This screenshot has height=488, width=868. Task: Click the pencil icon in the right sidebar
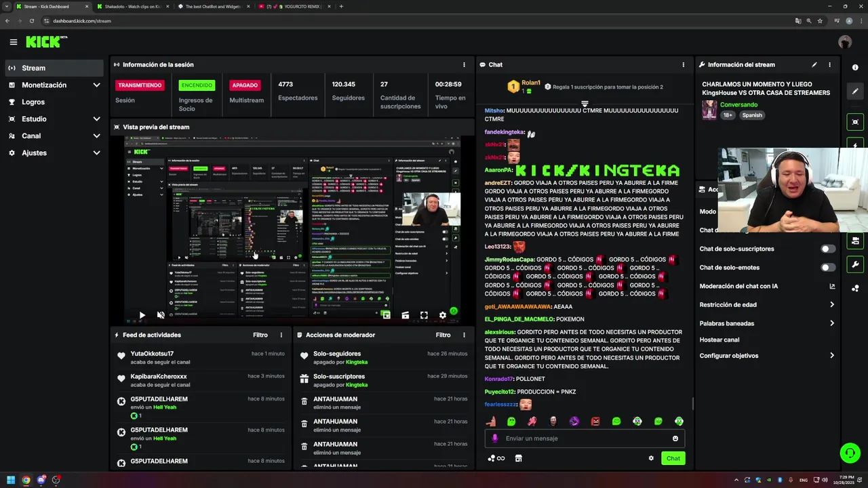point(855,91)
